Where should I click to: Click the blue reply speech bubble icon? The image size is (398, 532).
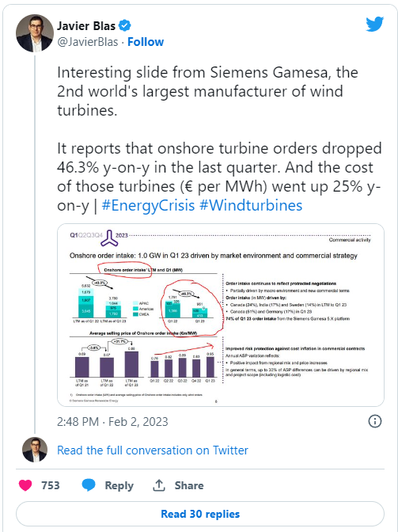tap(89, 485)
